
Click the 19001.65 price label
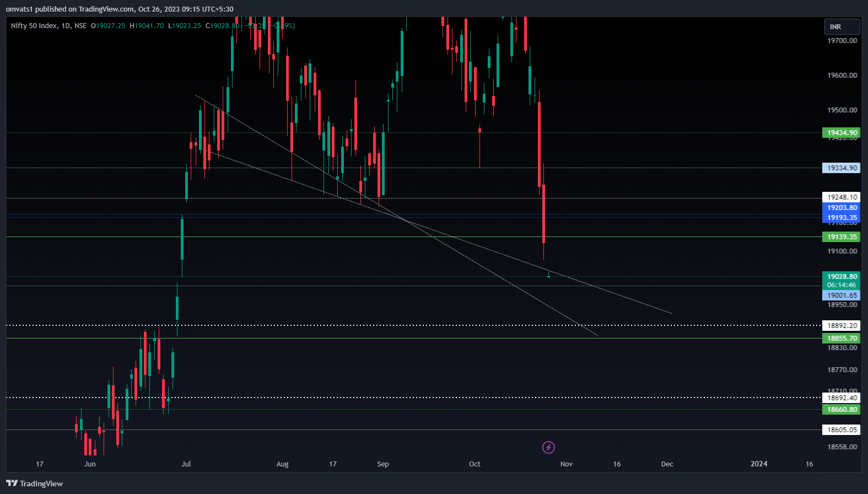[x=842, y=296]
